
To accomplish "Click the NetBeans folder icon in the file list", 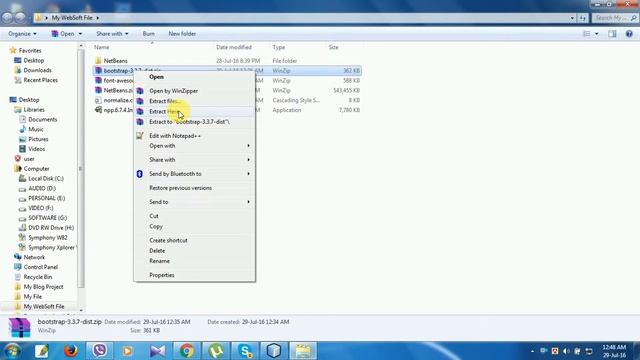I will click(x=98, y=60).
